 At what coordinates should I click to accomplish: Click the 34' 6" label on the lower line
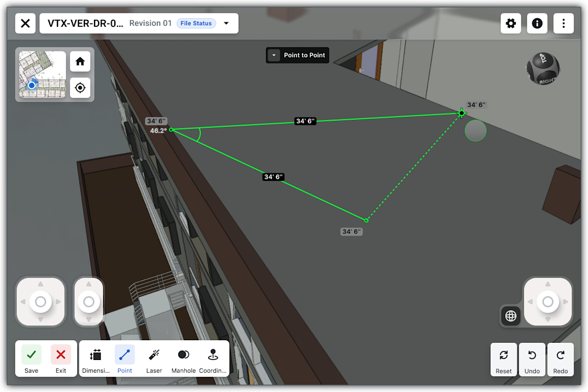click(x=273, y=177)
